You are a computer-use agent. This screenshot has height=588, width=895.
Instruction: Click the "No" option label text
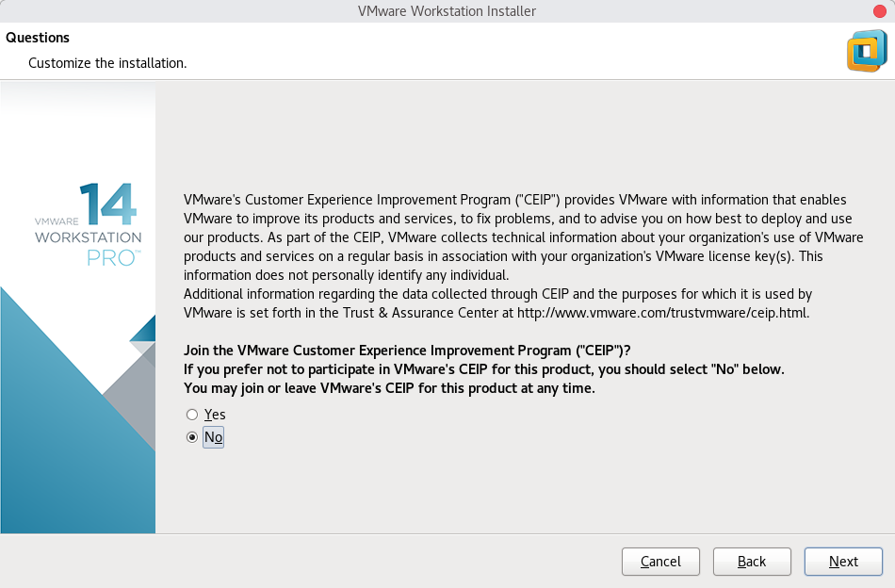tap(214, 437)
